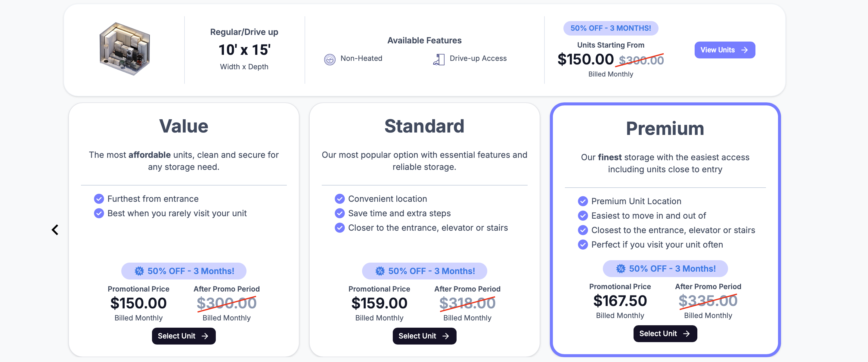The width and height of the screenshot is (868, 362).
Task: Click the checkmark beside Furthest from entrance
Action: [x=99, y=199]
